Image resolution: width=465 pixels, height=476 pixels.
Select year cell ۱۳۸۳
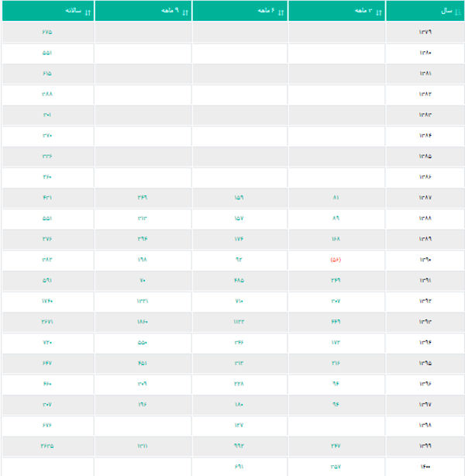425,115
